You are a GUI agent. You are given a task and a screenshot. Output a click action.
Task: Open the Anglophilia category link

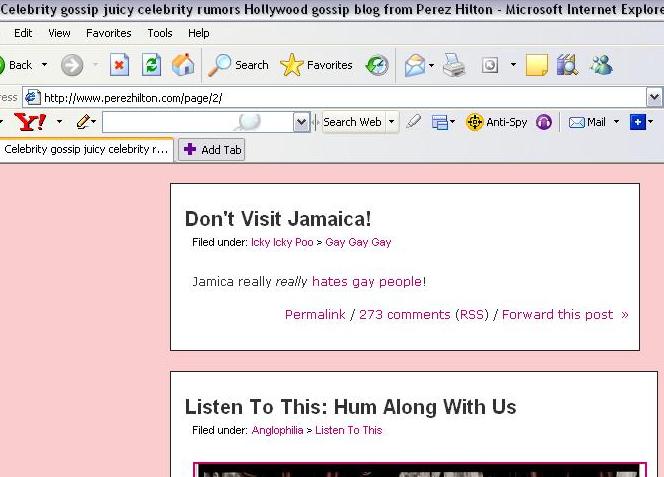tap(277, 430)
